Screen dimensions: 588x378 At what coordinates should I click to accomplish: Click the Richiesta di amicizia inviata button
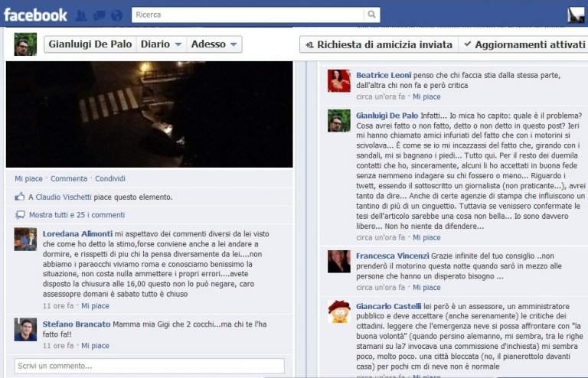(379, 44)
